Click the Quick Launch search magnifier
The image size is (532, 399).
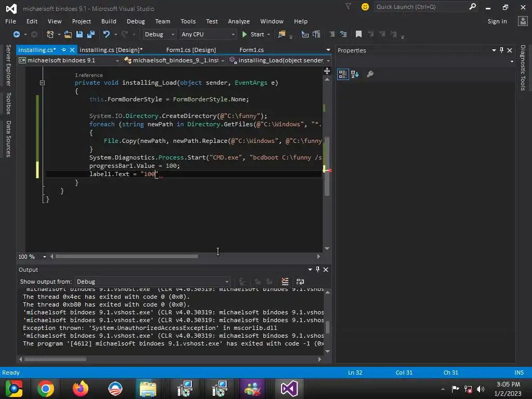tap(472, 6)
